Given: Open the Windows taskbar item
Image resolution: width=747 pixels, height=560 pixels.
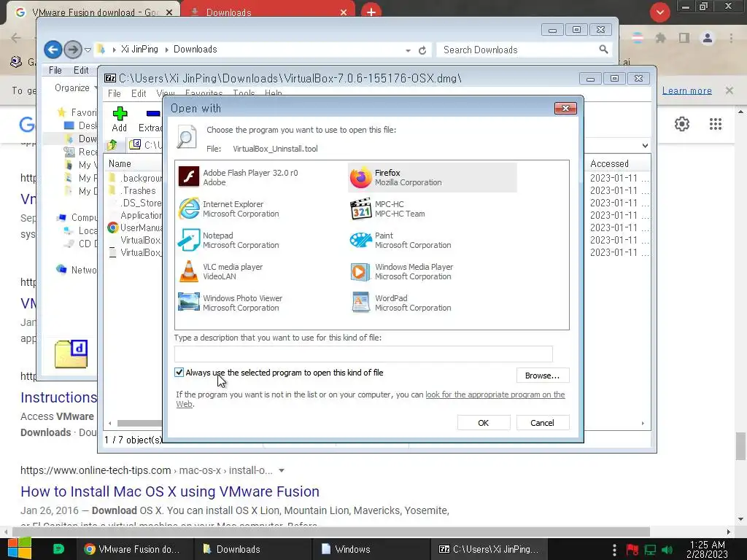Looking at the screenshot, I should [x=371, y=549].
